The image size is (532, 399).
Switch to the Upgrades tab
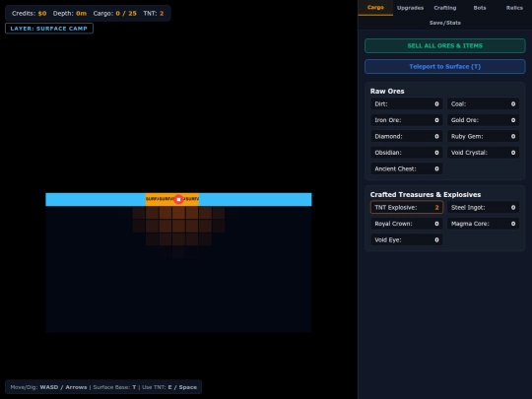tap(410, 8)
